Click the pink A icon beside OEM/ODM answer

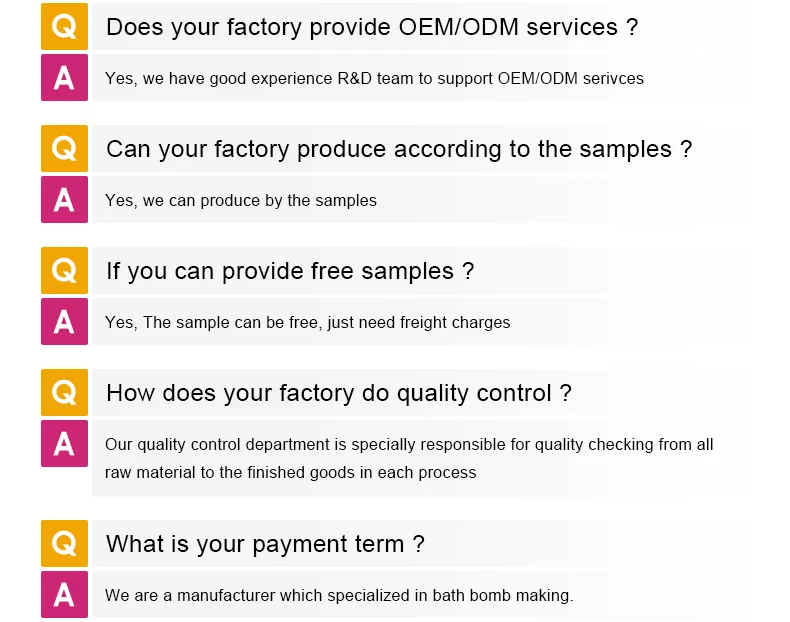[x=64, y=77]
